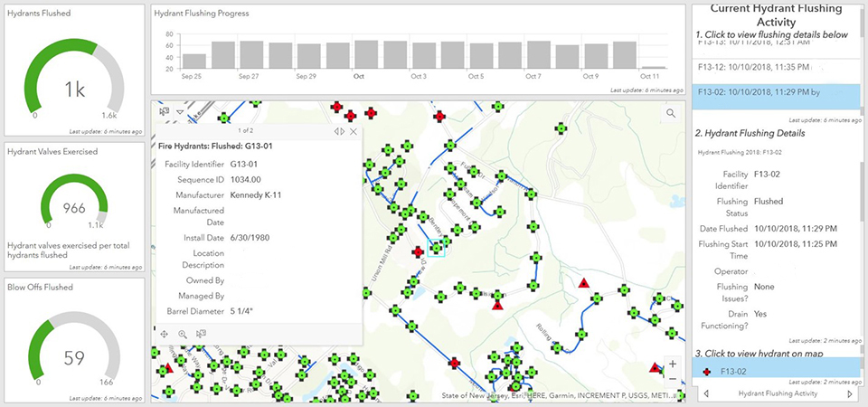
Task: Click details Facility Identifier value 'F13-02'
Action: point(768,174)
